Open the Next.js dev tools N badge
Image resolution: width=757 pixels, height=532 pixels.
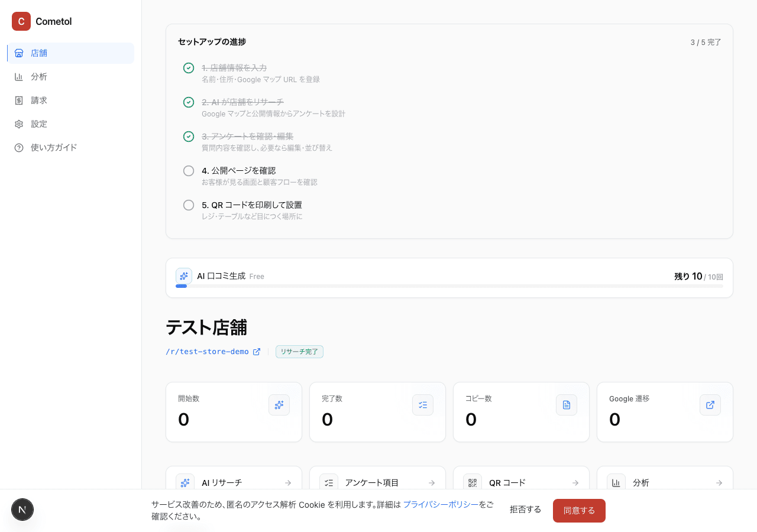(x=22, y=510)
